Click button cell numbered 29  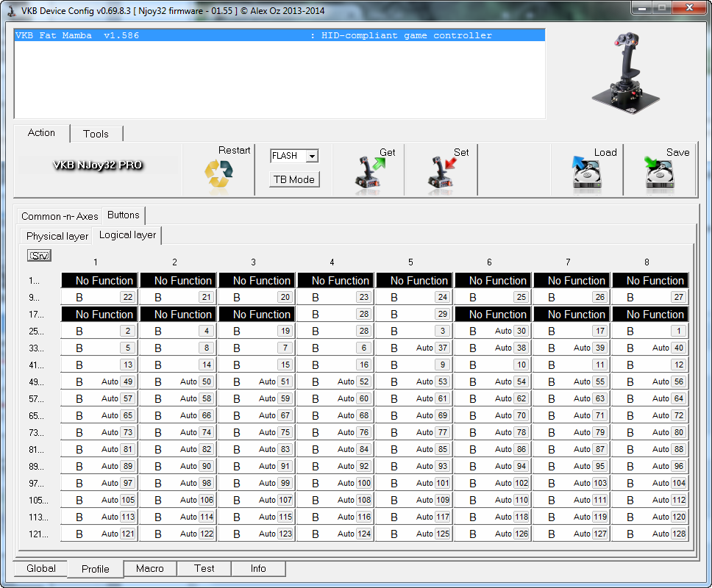pos(414,314)
